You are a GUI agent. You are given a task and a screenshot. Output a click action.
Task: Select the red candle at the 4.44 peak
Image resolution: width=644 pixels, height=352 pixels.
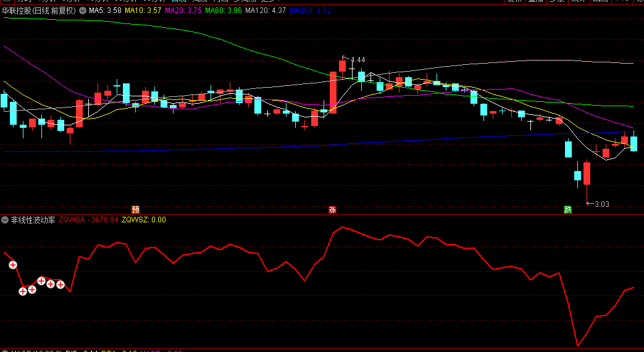343,65
